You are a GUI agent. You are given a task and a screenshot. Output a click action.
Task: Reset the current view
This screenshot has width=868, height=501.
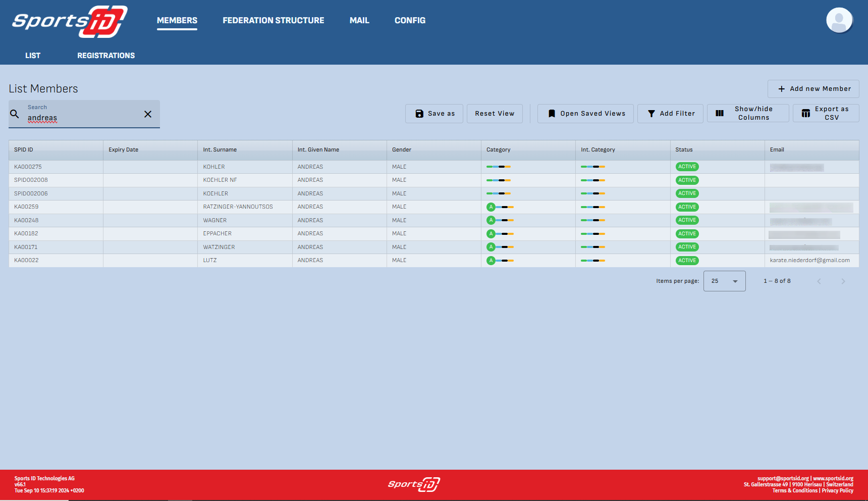[495, 114]
